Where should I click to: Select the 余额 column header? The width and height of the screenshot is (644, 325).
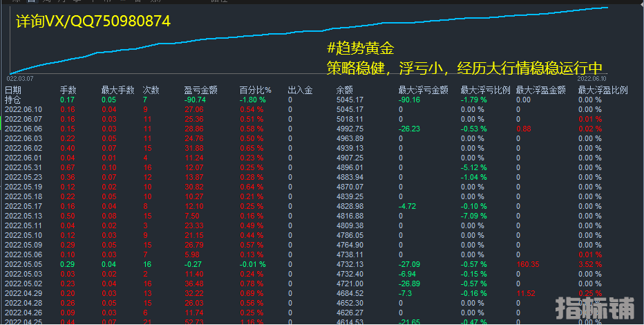click(345, 90)
